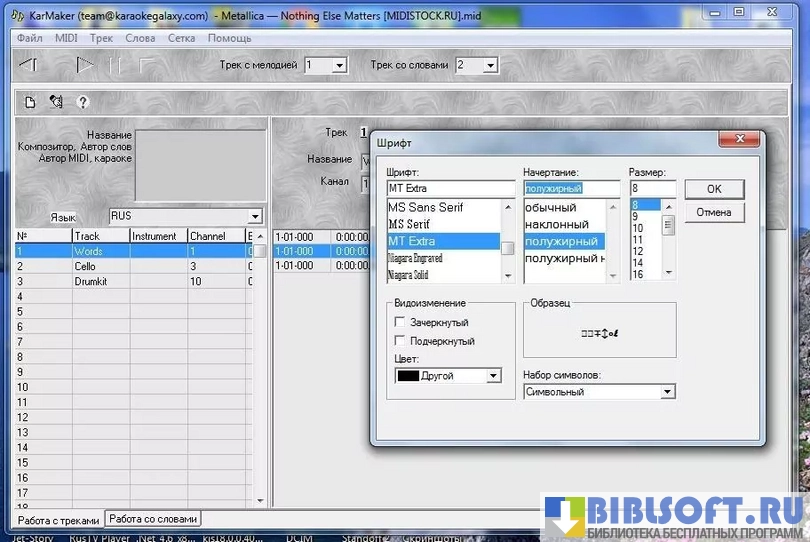Click the new document icon
This screenshot has width=810, height=542.
[x=30, y=101]
